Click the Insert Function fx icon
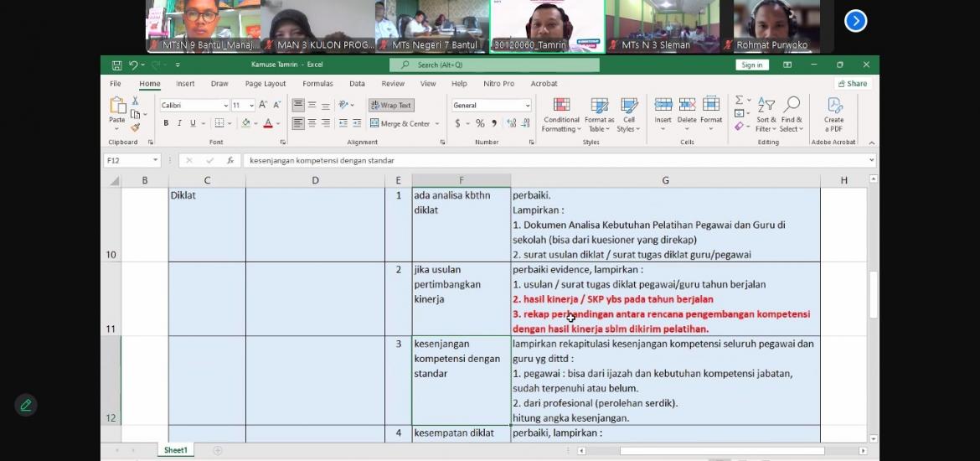980x461 pixels. [230, 160]
